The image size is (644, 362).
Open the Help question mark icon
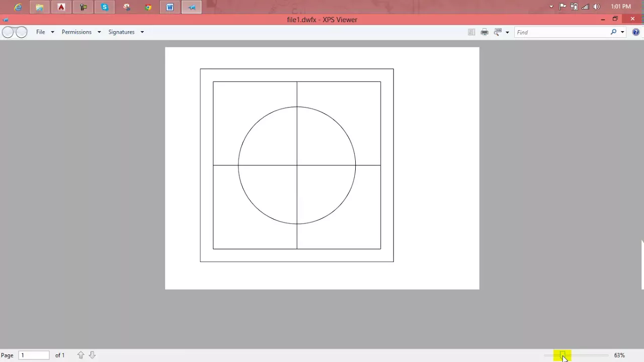(636, 32)
